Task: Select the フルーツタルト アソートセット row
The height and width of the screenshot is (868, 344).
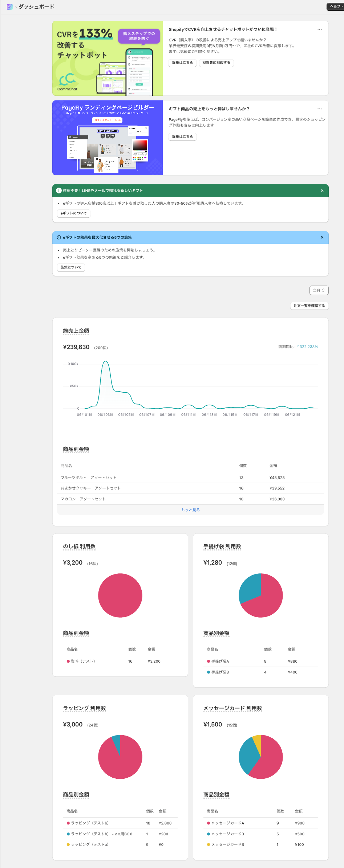Action: click(x=190, y=478)
